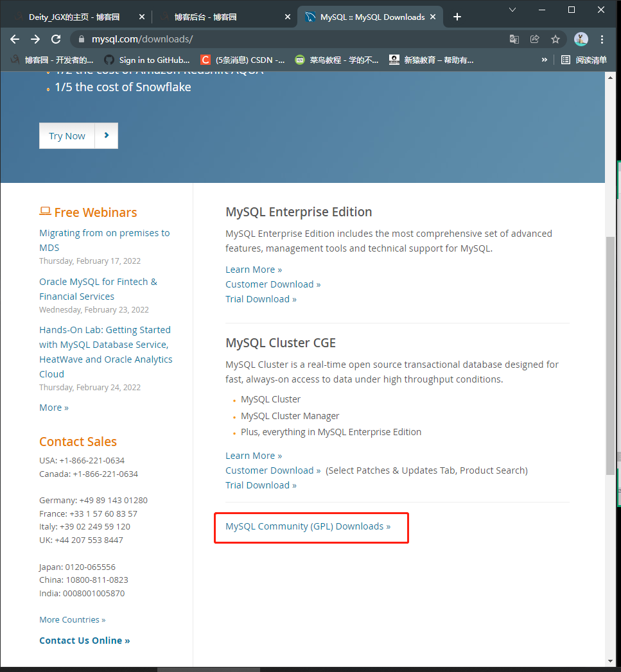Open the Chrome profile avatar
The image size is (621, 672).
point(581,39)
